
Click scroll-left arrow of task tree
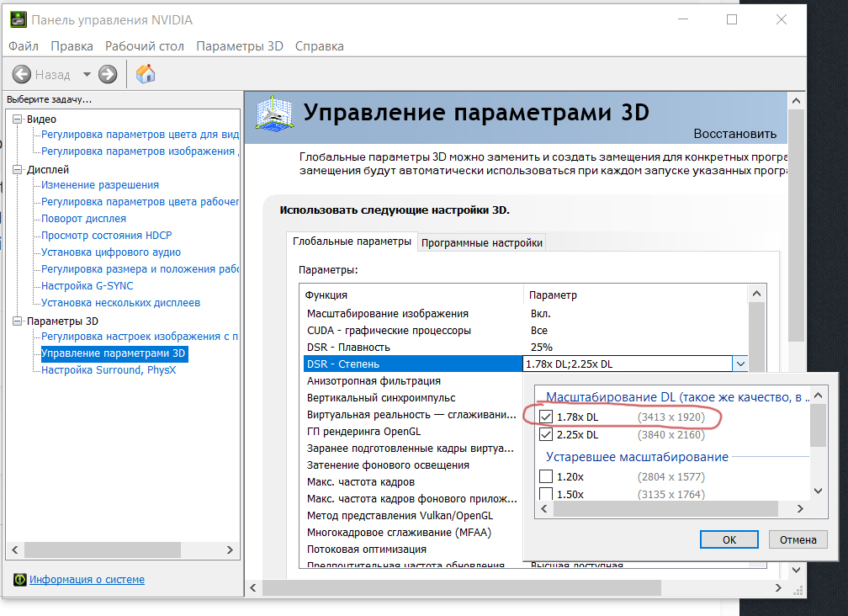[x=14, y=550]
